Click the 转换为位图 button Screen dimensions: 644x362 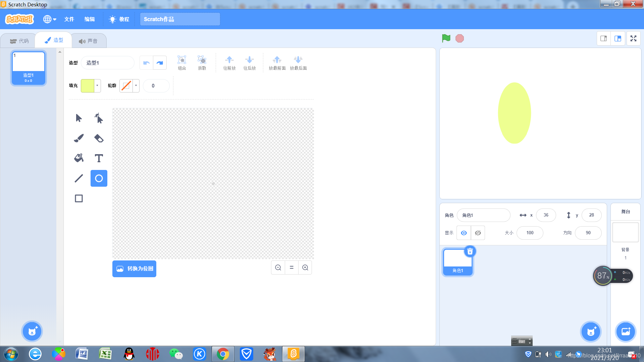(134, 268)
